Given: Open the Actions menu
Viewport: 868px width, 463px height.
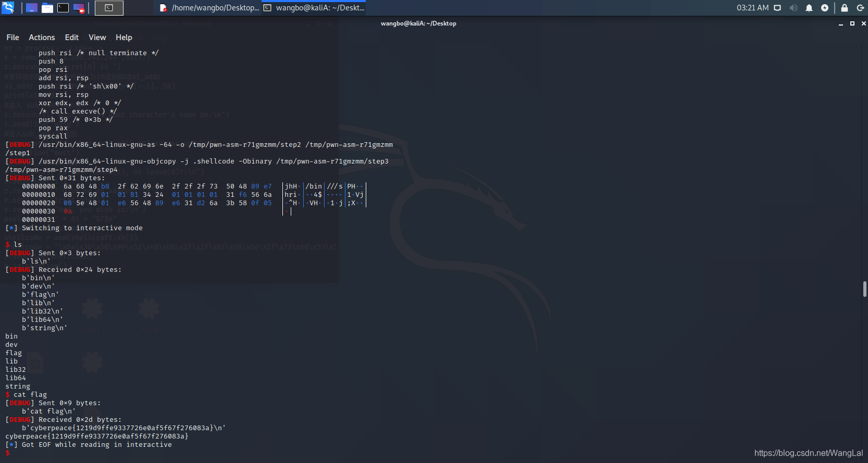Looking at the screenshot, I should coord(42,37).
